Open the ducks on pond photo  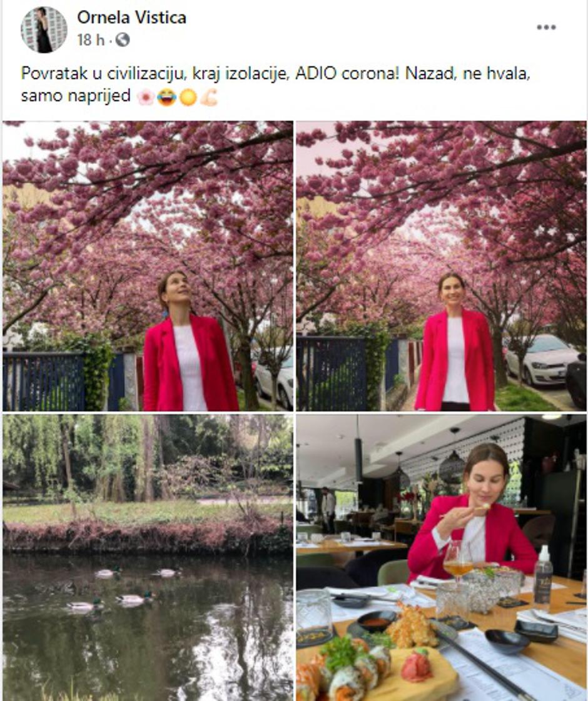(x=148, y=558)
